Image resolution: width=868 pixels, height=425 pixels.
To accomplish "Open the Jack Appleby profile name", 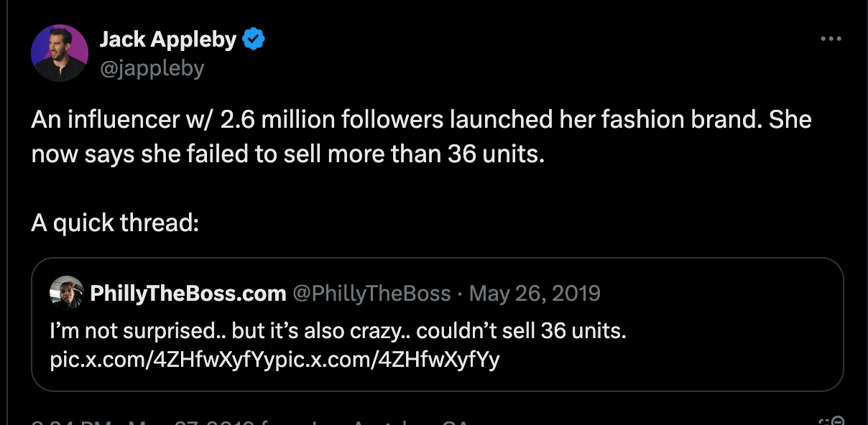I will (167, 39).
